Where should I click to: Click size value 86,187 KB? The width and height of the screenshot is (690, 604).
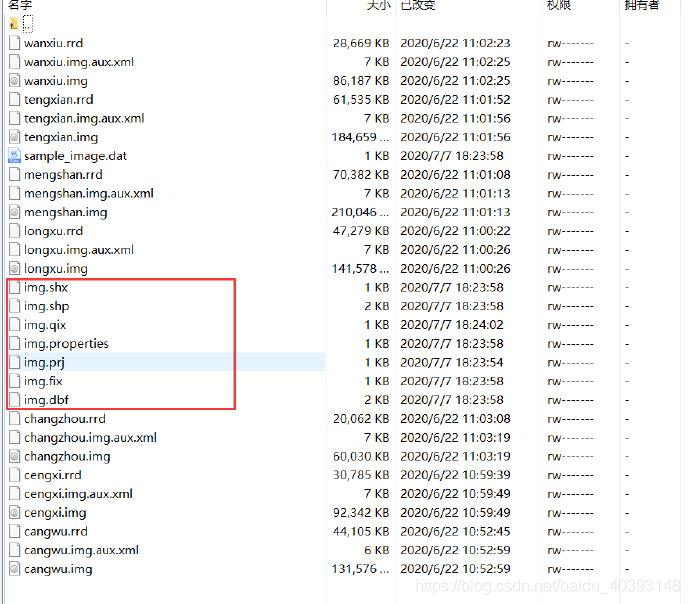coord(361,81)
